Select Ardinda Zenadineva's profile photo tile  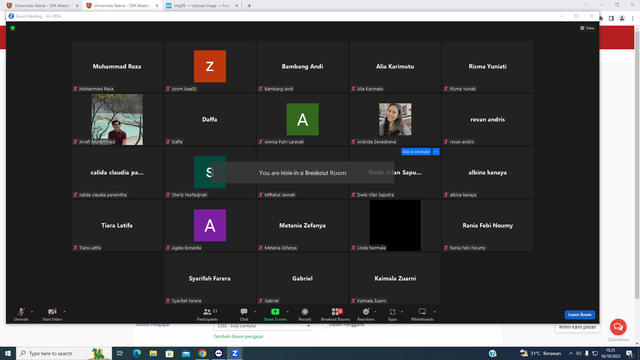[x=395, y=119]
